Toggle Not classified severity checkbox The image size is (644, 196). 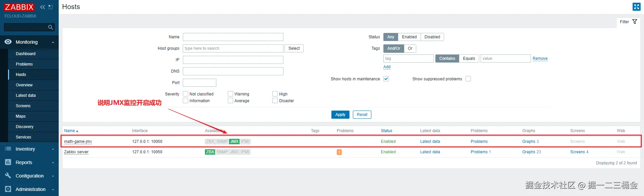(185, 94)
